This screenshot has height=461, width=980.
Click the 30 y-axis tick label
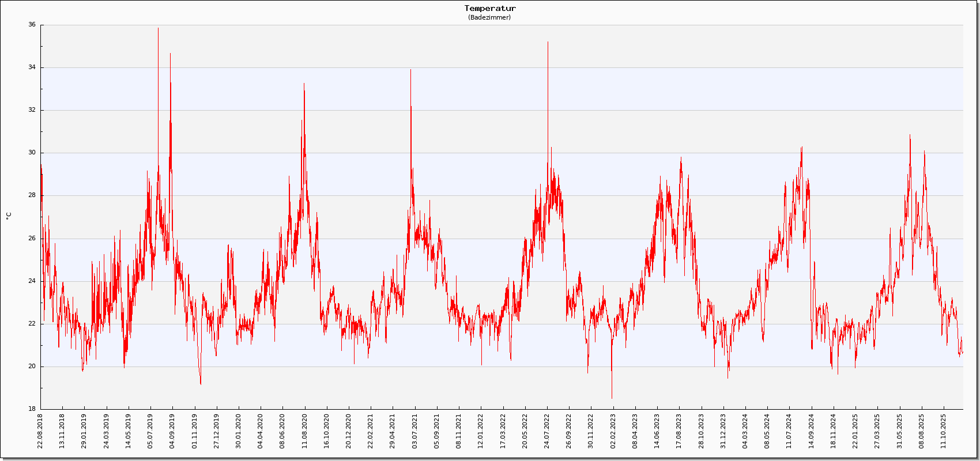point(32,153)
